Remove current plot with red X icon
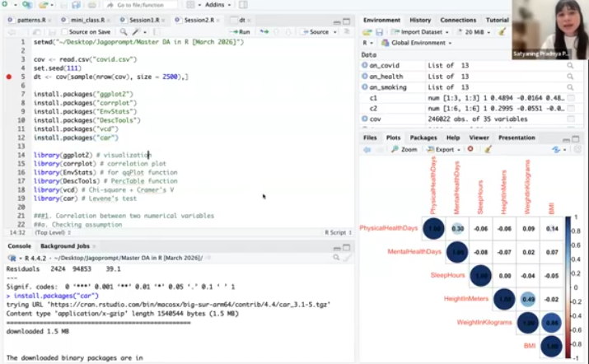 (x=470, y=149)
